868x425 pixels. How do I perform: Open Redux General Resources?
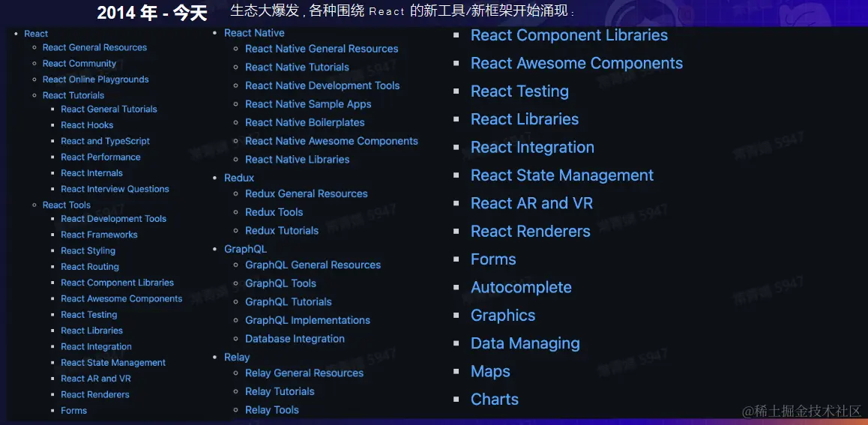pyautogui.click(x=307, y=193)
